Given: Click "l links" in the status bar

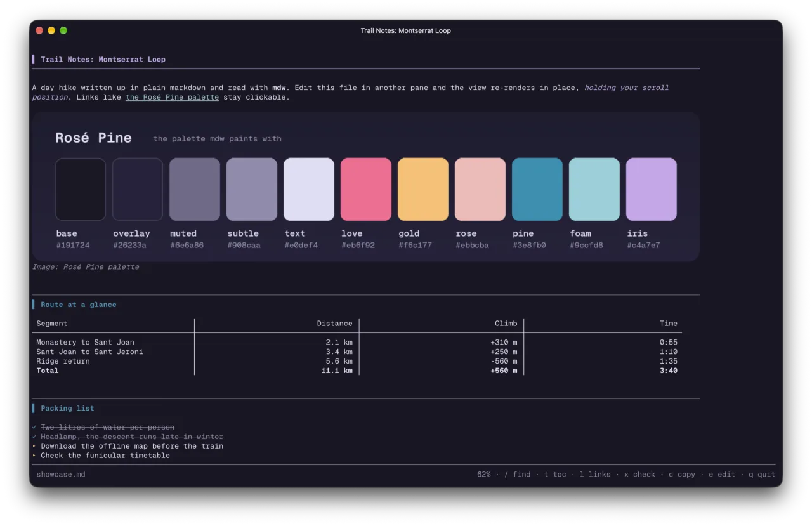Looking at the screenshot, I should click(595, 475).
